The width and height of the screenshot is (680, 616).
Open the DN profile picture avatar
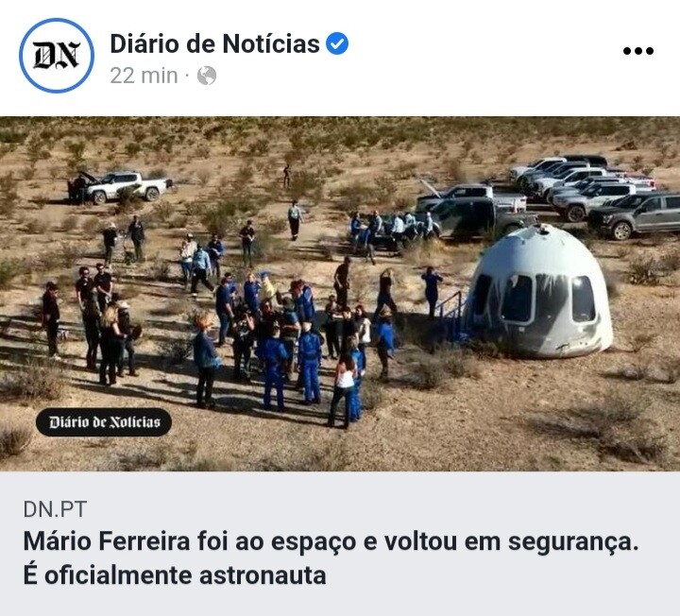[x=57, y=55]
